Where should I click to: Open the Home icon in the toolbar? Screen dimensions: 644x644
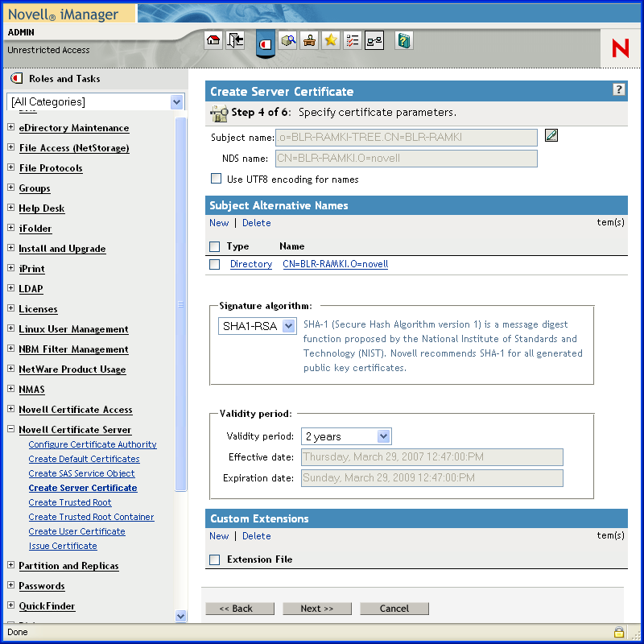tap(213, 40)
